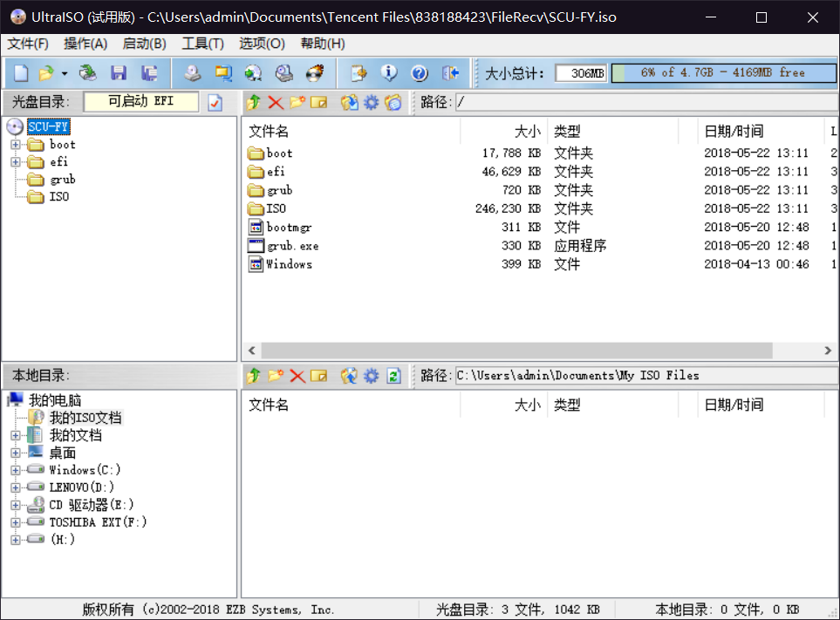The width and height of the screenshot is (840, 620).
Task: Select bootmgr file in list
Action: click(289, 227)
